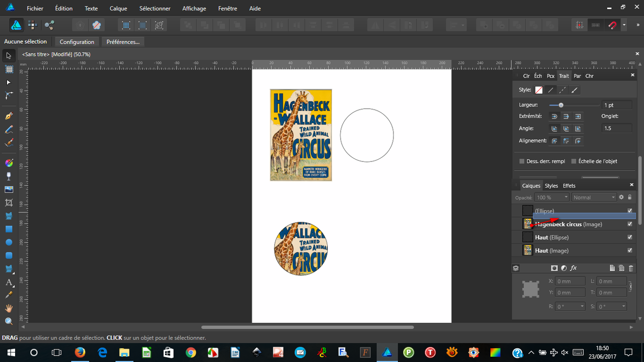The image size is (644, 362).
Task: Open the Normal blend mode dropdown
Action: coord(594,198)
